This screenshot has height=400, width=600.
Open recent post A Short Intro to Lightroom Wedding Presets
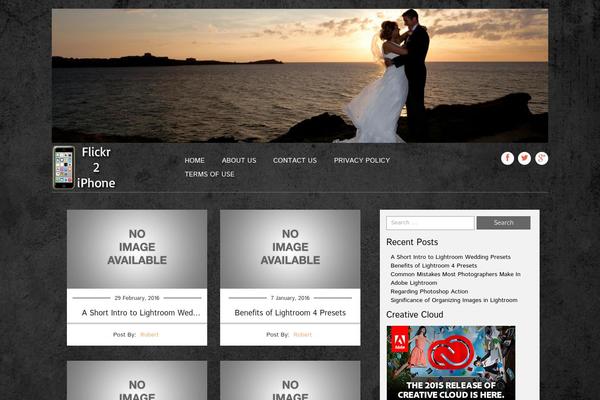click(451, 257)
